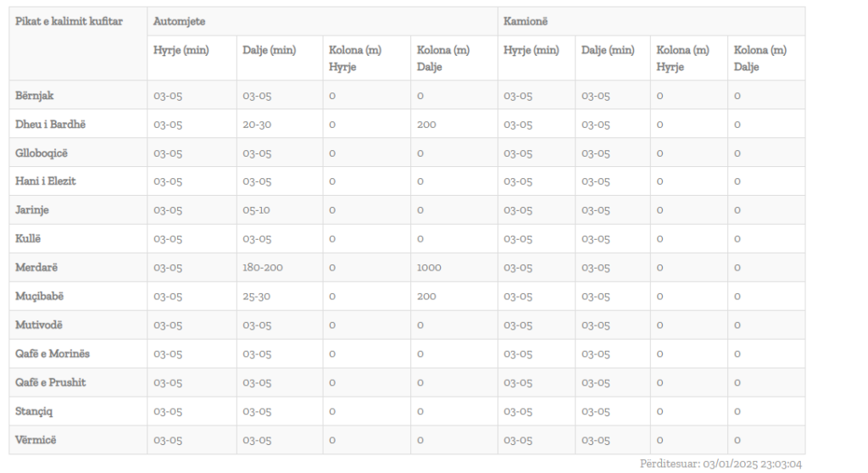868x473 pixels.
Task: Click the Stançiq border point name
Action: (34, 411)
